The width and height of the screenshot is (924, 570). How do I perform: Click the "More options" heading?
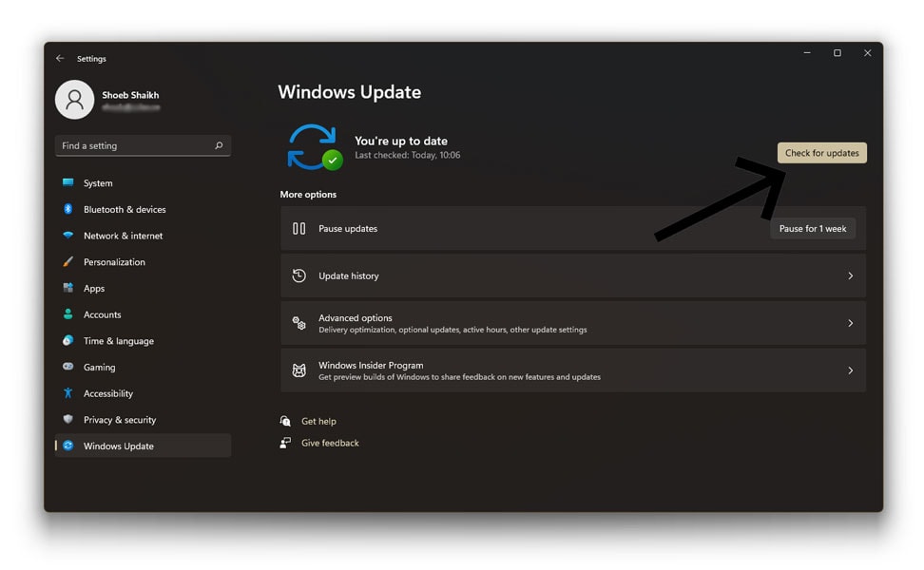pos(308,195)
